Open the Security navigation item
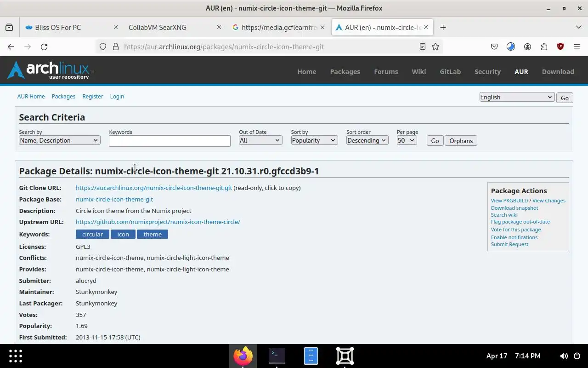Screen dimensions: 588x368 coord(487,72)
